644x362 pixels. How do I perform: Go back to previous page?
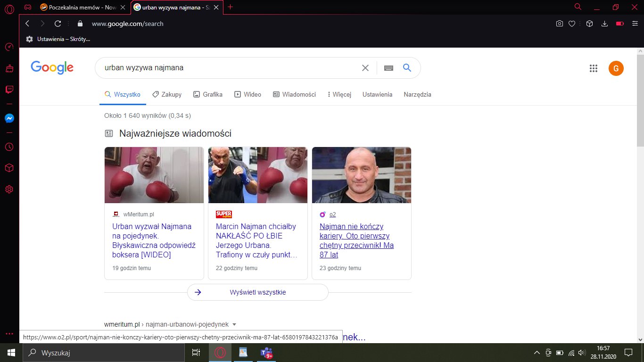point(27,24)
